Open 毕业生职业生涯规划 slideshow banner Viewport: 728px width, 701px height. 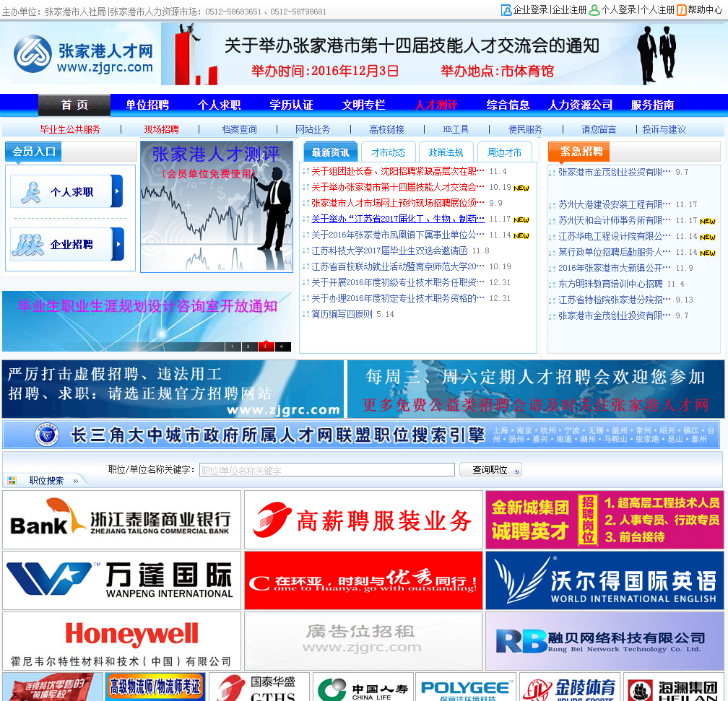(147, 321)
